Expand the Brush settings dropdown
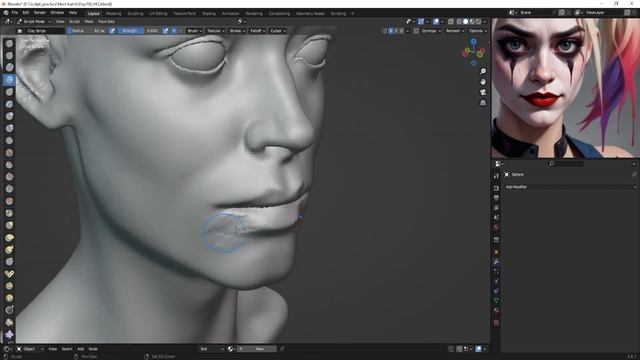This screenshot has width=640, height=360. pos(194,31)
